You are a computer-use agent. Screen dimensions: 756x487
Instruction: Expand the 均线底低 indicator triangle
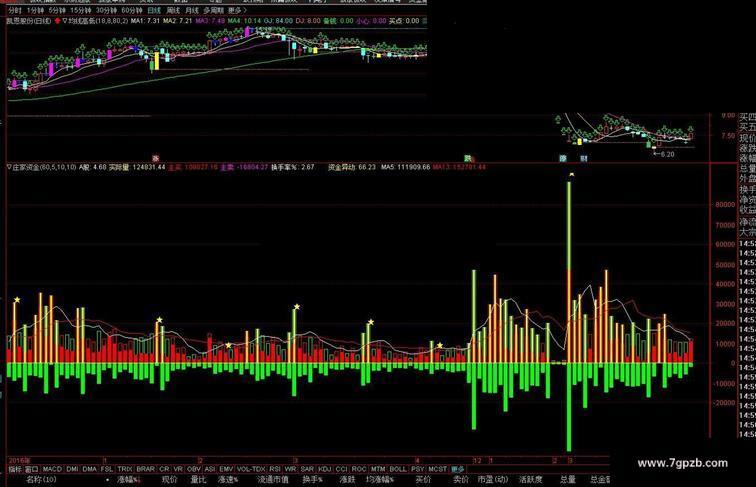click(x=65, y=21)
